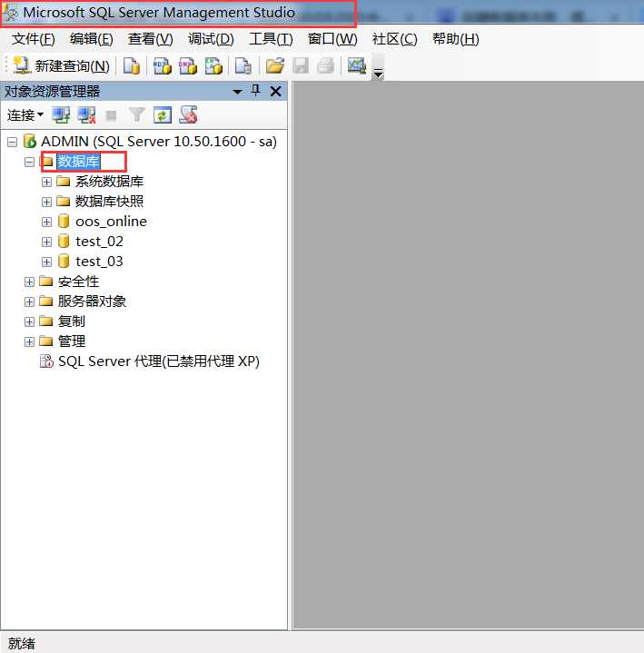This screenshot has height=653, width=644.
Task: Open the 窗口(W) menu
Action: [x=332, y=39]
